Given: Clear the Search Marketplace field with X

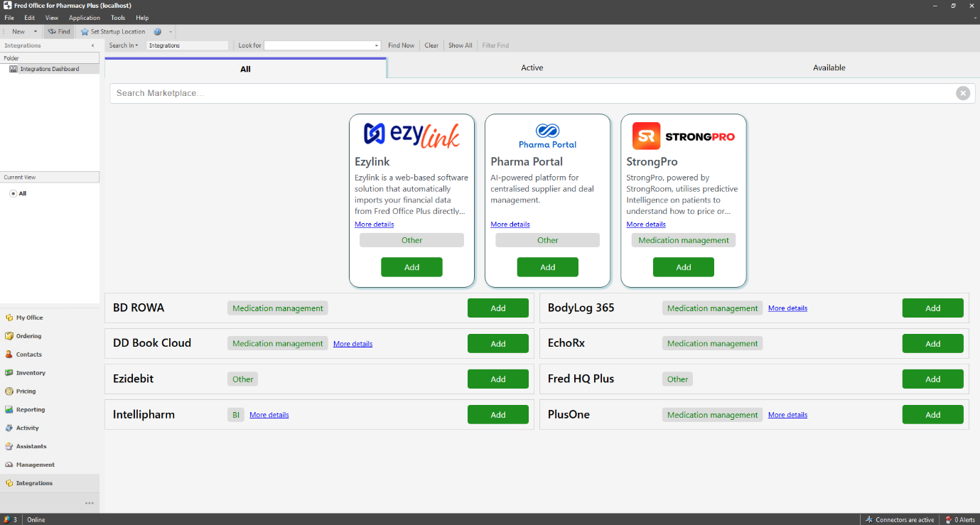Looking at the screenshot, I should 962,93.
